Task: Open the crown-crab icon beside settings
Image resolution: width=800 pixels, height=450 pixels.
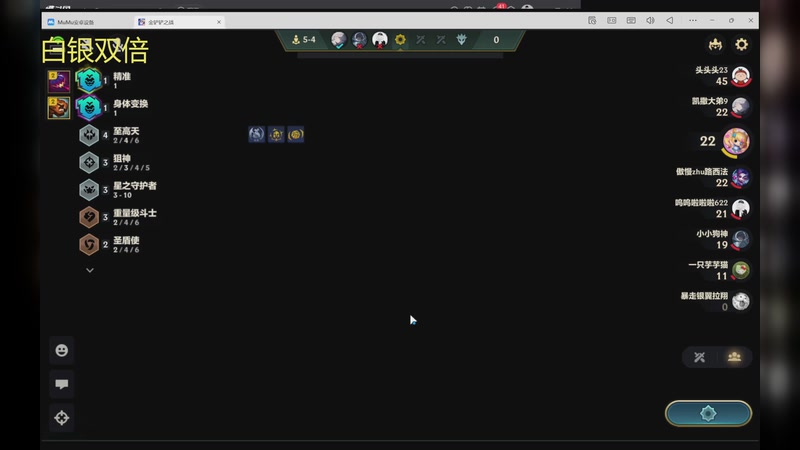Action: [715, 44]
